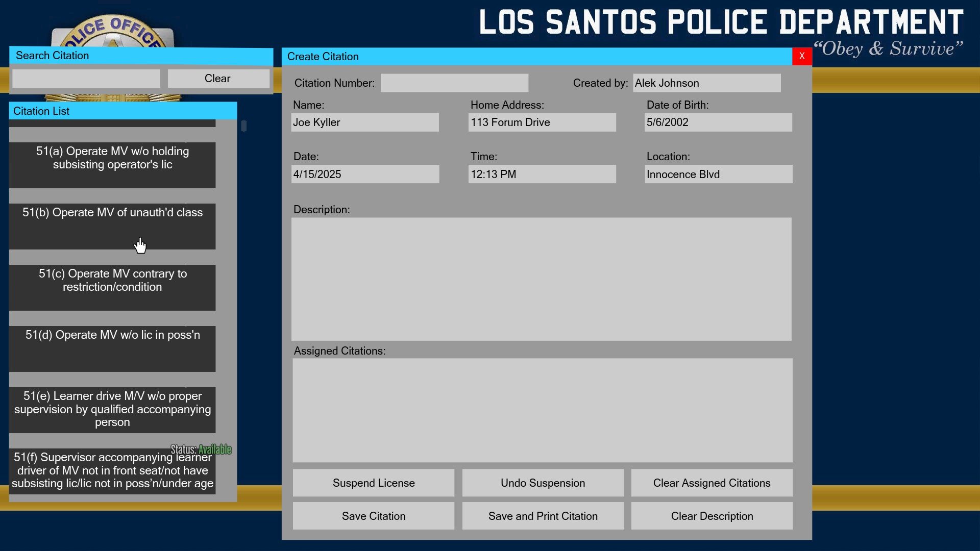Click the Citation List scrollbar thumb
The width and height of the screenshot is (980, 551).
tap(244, 126)
